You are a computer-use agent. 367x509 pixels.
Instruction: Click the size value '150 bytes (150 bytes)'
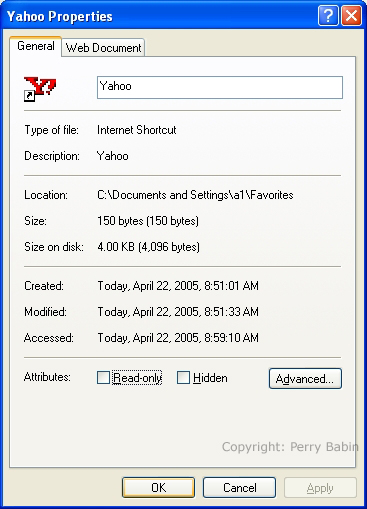[x=148, y=221]
